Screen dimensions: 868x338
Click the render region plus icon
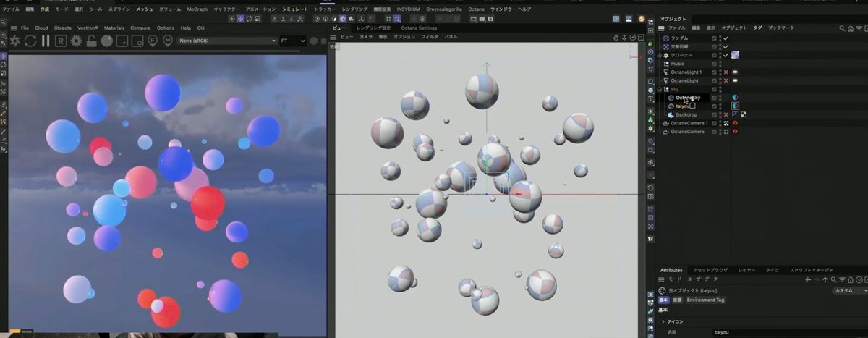coord(122,41)
